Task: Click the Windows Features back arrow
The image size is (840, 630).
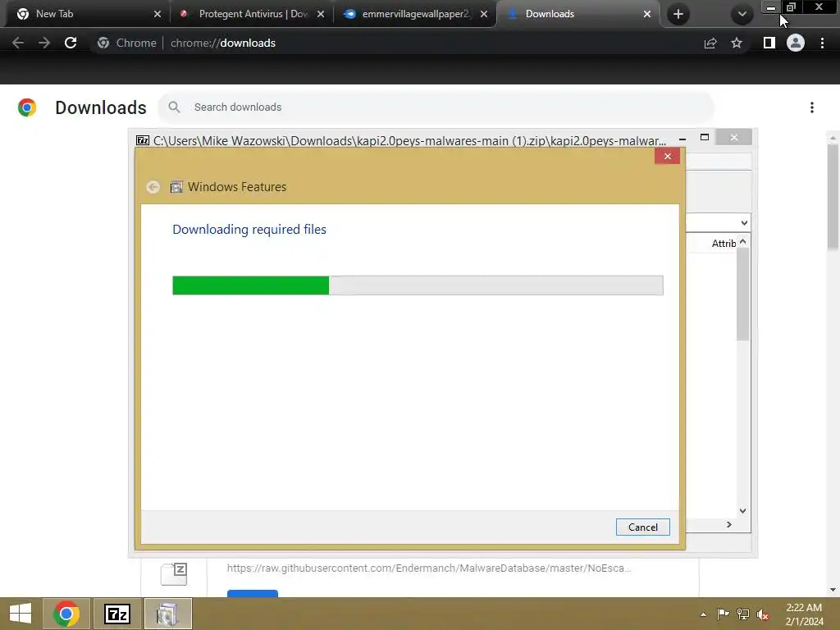Action: (x=153, y=187)
